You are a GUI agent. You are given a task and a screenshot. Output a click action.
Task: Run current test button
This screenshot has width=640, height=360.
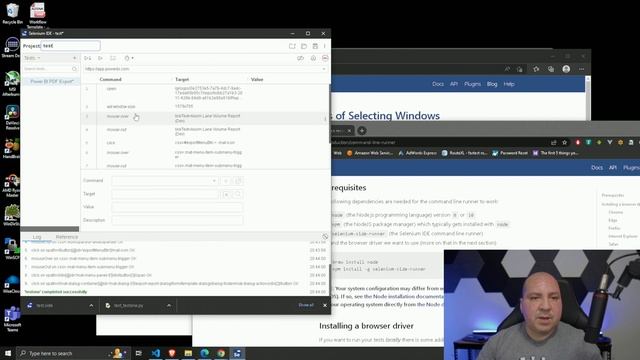[x=100, y=58]
